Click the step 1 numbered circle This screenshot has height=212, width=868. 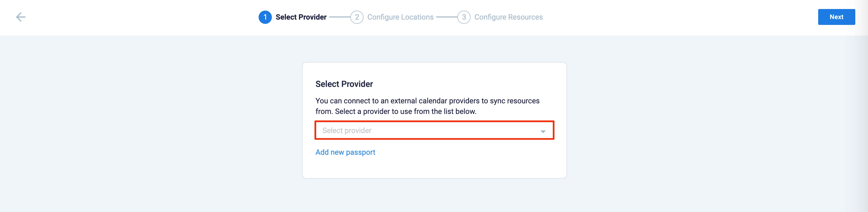(265, 17)
